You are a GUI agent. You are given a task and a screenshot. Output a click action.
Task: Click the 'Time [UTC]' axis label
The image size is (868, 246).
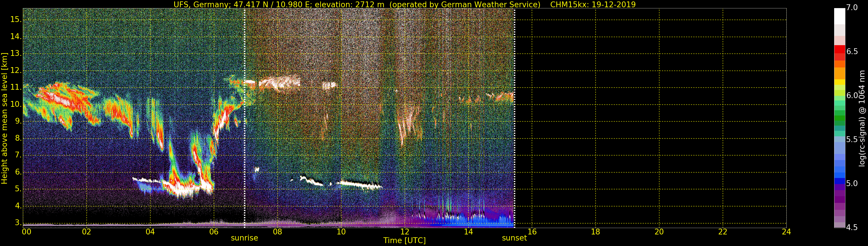pos(404,241)
